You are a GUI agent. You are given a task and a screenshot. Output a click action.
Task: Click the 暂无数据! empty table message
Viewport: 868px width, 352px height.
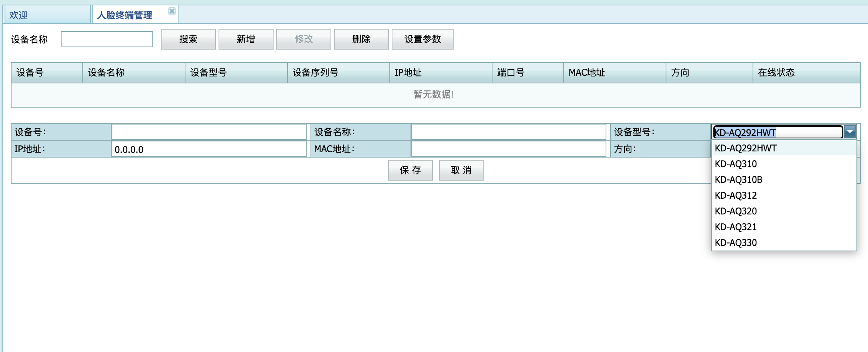(434, 95)
